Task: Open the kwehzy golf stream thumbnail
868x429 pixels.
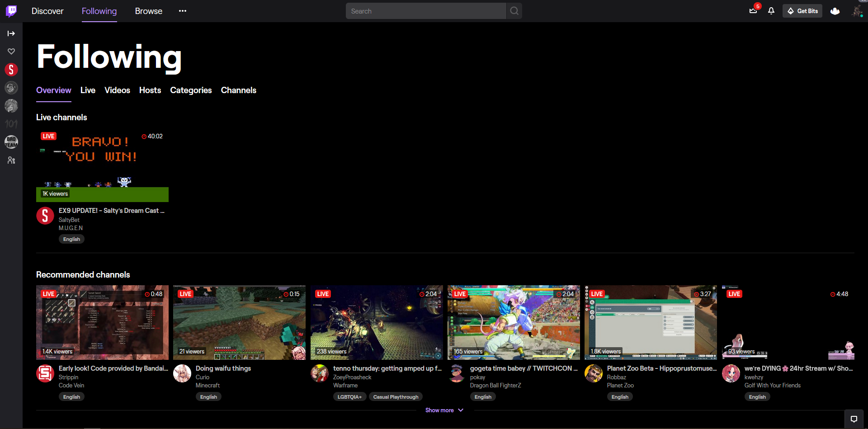Action: pos(788,322)
